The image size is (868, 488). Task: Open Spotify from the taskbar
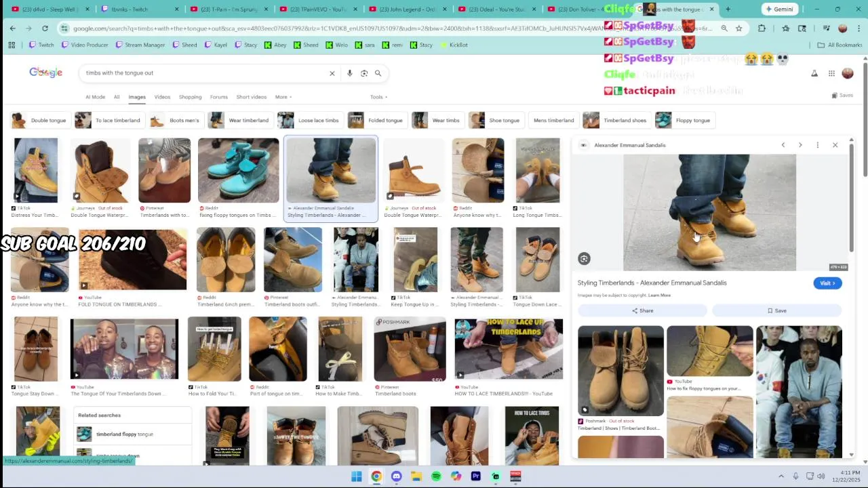pyautogui.click(x=436, y=476)
